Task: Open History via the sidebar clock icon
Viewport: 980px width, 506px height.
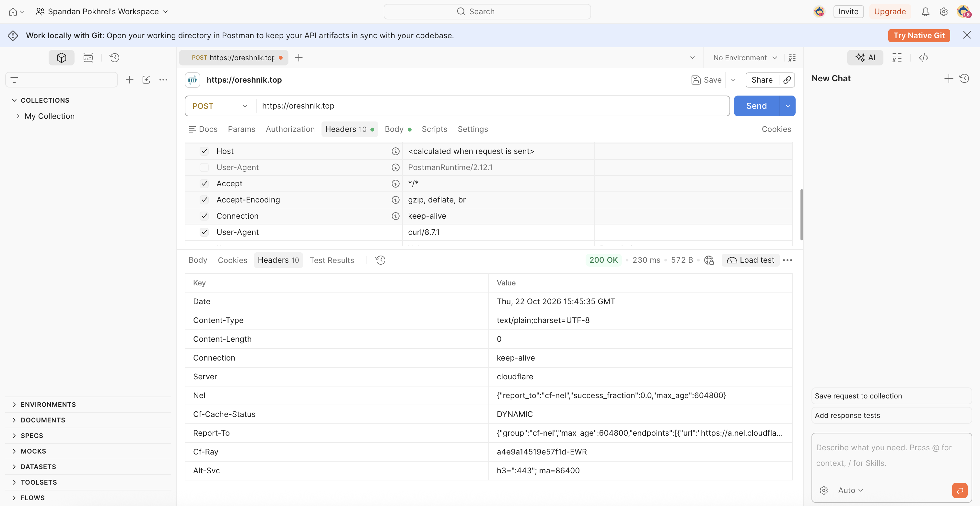Action: click(x=114, y=58)
